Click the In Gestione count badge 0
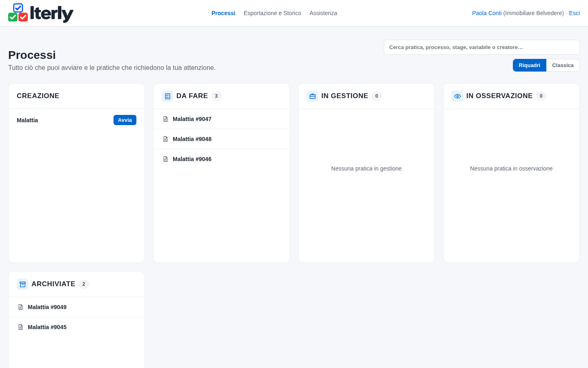The height and width of the screenshot is (368, 588). point(376,96)
